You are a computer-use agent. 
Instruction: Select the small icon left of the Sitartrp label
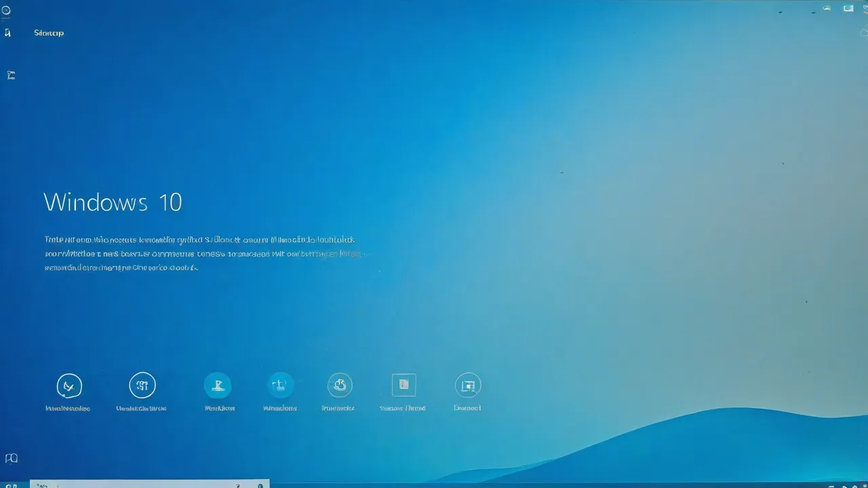point(7,33)
